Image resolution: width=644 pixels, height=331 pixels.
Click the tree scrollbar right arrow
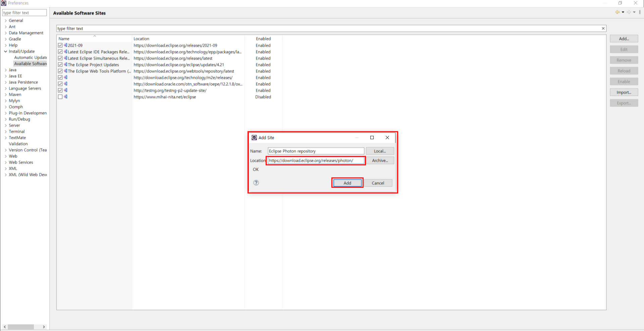44,327
